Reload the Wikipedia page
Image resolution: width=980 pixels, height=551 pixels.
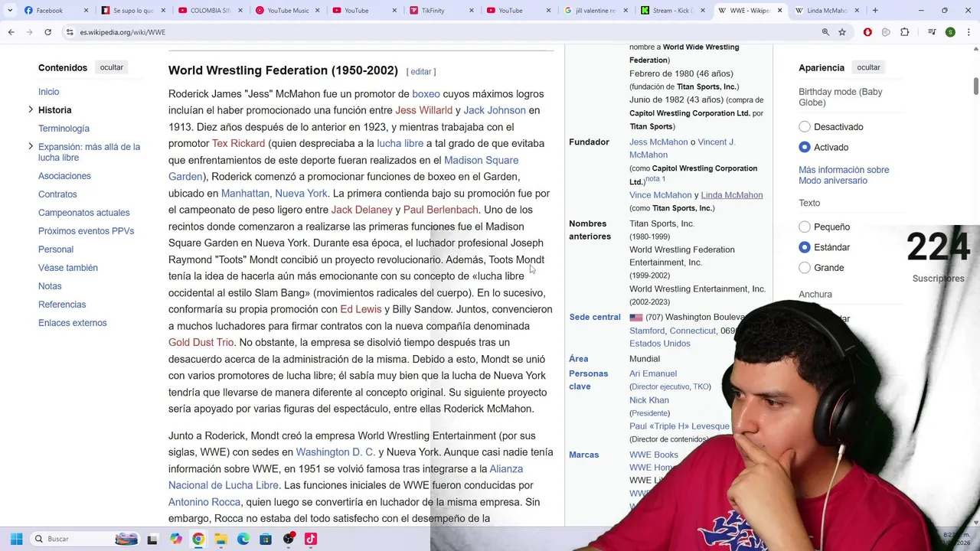pos(47,32)
